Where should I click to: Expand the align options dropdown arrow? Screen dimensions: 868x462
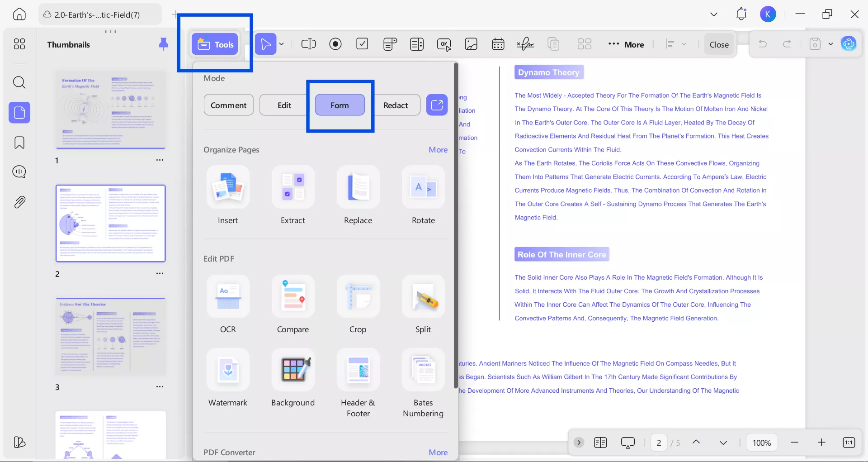(x=684, y=44)
